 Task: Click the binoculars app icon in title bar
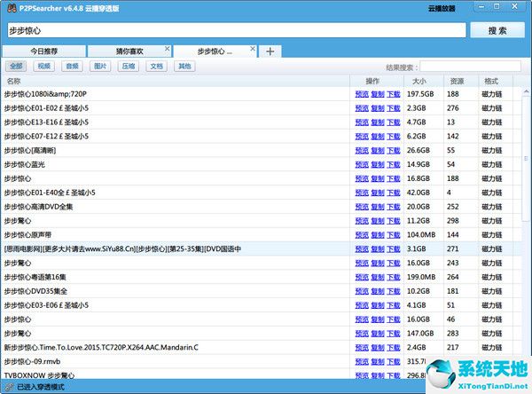pyautogui.click(x=12, y=8)
